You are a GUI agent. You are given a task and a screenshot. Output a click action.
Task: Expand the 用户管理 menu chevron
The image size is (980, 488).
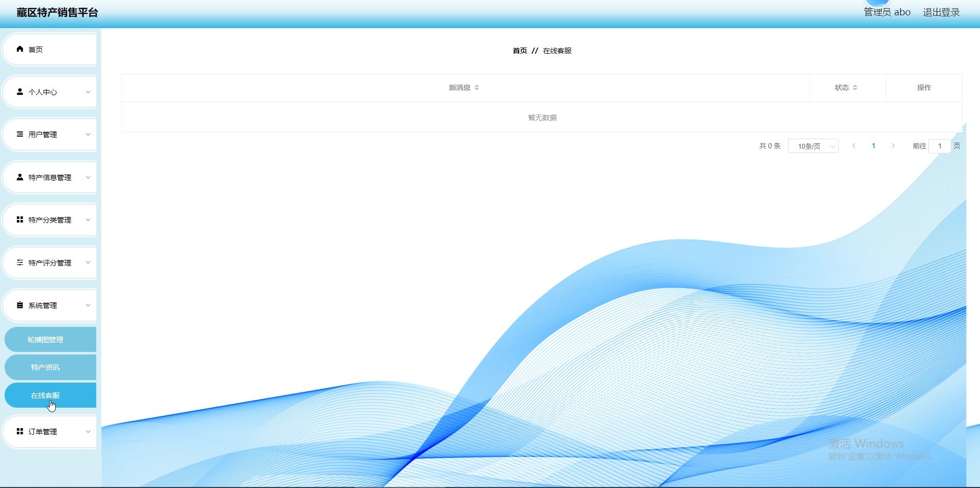coord(88,135)
